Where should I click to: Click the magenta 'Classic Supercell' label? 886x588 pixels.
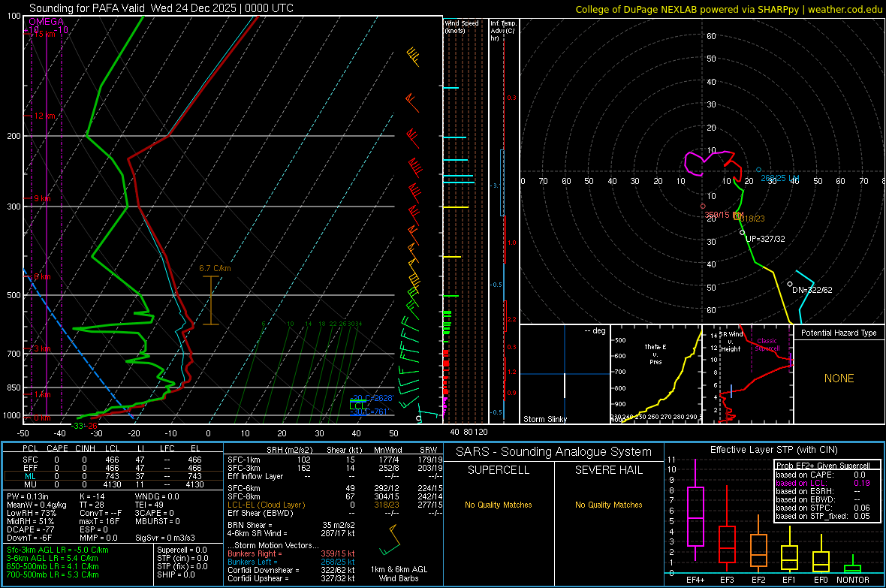(767, 345)
